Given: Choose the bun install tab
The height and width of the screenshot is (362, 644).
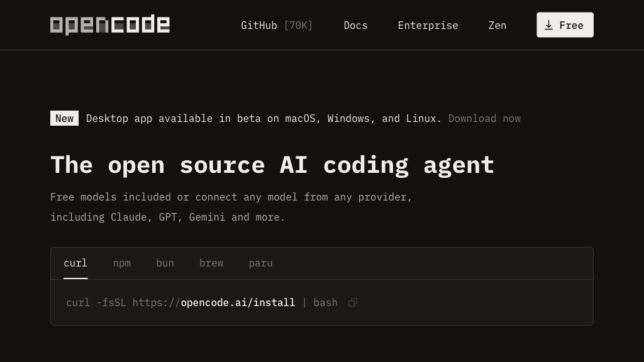Looking at the screenshot, I should pyautogui.click(x=165, y=263).
